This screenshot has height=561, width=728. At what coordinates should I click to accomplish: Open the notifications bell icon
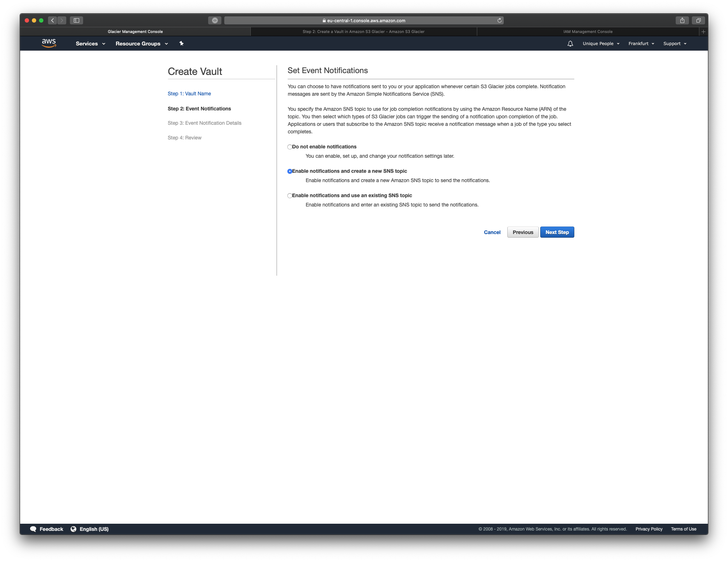570,44
